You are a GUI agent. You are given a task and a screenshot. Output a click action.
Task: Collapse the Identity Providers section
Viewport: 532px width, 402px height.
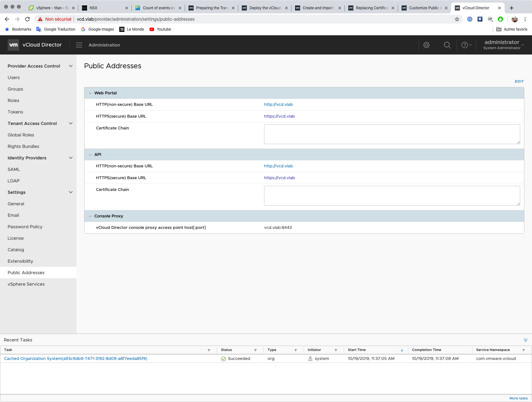click(71, 158)
